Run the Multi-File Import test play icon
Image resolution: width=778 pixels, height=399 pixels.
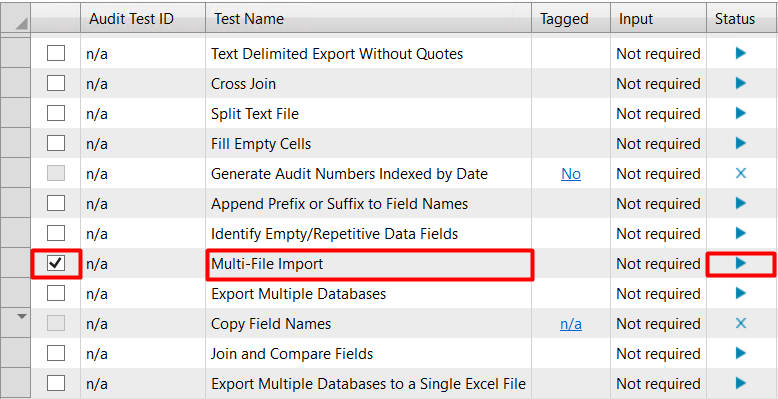(x=740, y=263)
